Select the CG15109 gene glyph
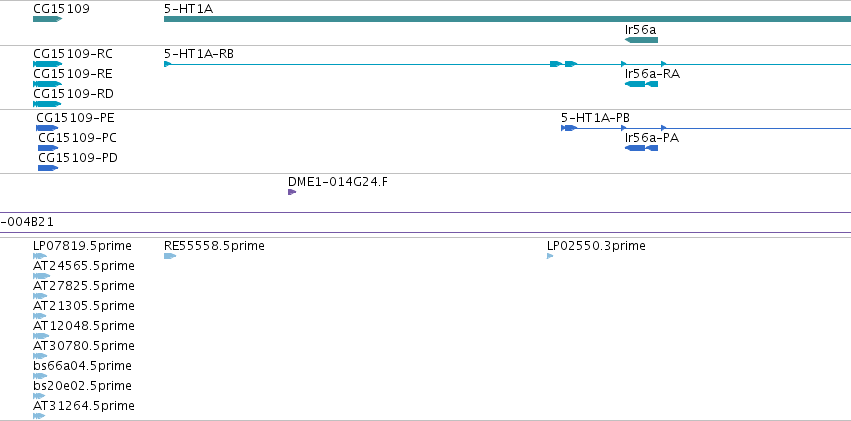The image size is (851, 421). coord(48,19)
